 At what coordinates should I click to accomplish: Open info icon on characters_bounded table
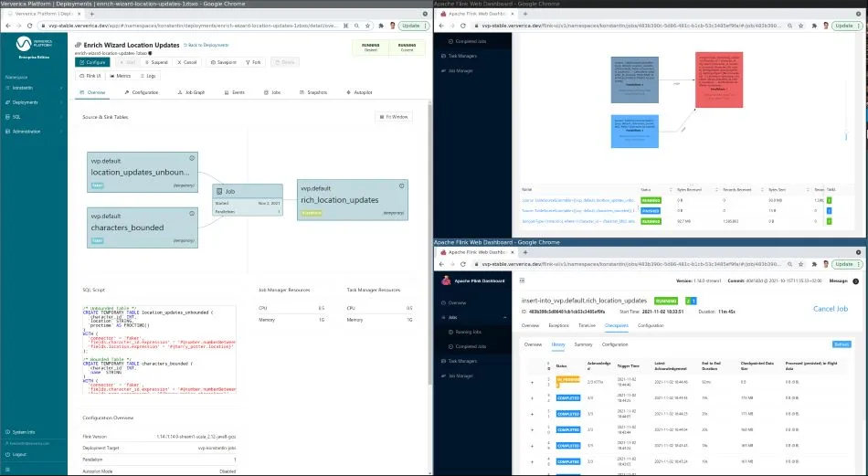pos(192,213)
